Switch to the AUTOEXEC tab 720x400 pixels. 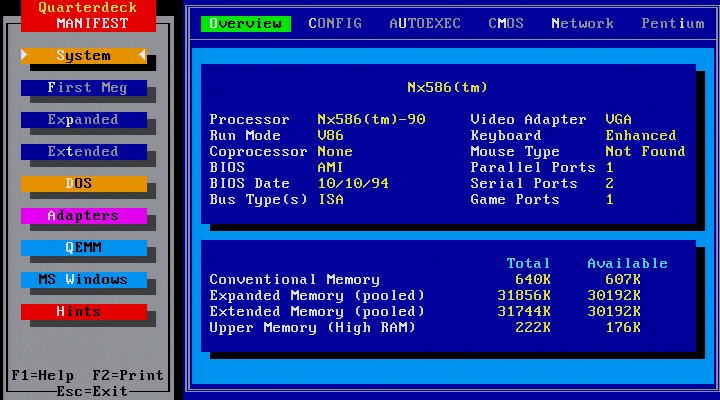point(425,23)
